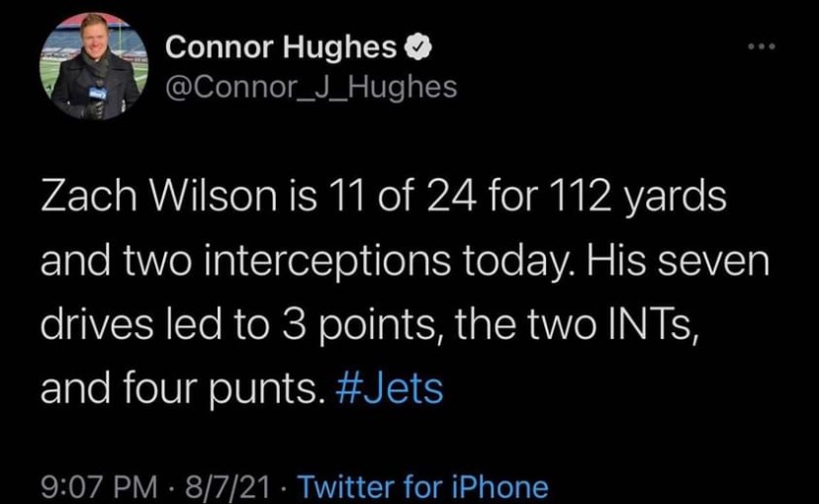Click '3 points' in the tweet body
This screenshot has height=504, width=819.
pos(360,324)
